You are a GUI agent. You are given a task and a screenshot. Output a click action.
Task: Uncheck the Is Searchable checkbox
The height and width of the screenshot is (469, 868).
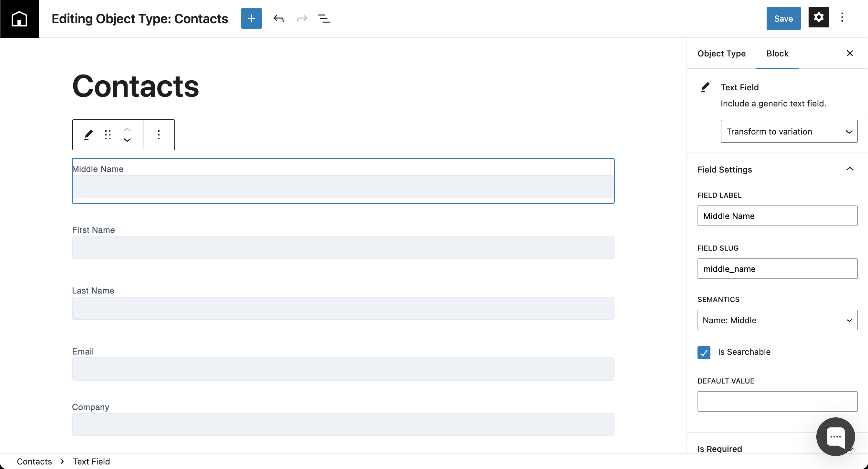coord(704,352)
